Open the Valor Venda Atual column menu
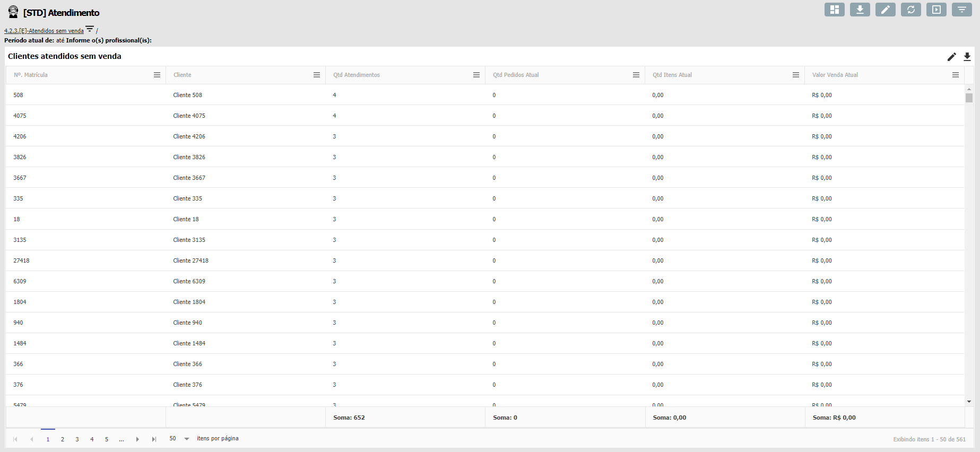The height and width of the screenshot is (452, 980). coord(956,75)
